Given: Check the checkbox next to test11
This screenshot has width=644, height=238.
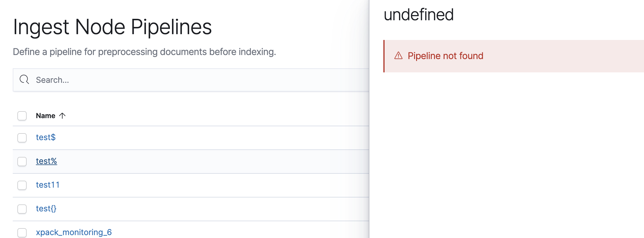Looking at the screenshot, I should coord(22,185).
